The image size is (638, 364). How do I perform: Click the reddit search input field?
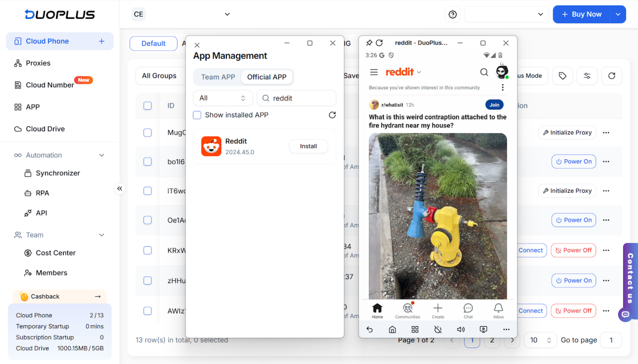tap(302, 98)
